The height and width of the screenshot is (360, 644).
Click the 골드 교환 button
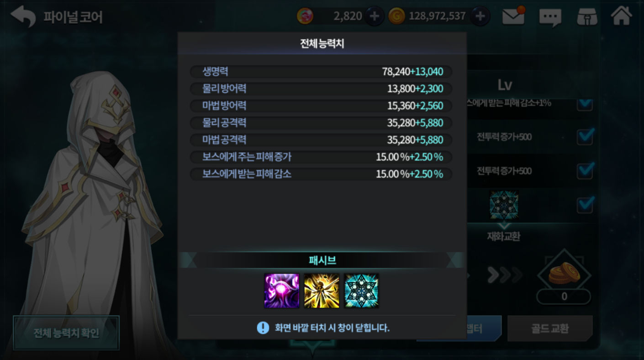click(x=550, y=328)
